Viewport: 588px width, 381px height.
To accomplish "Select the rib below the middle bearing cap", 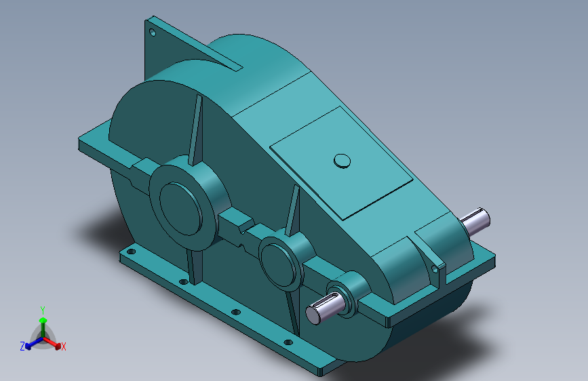I will point(293,313).
